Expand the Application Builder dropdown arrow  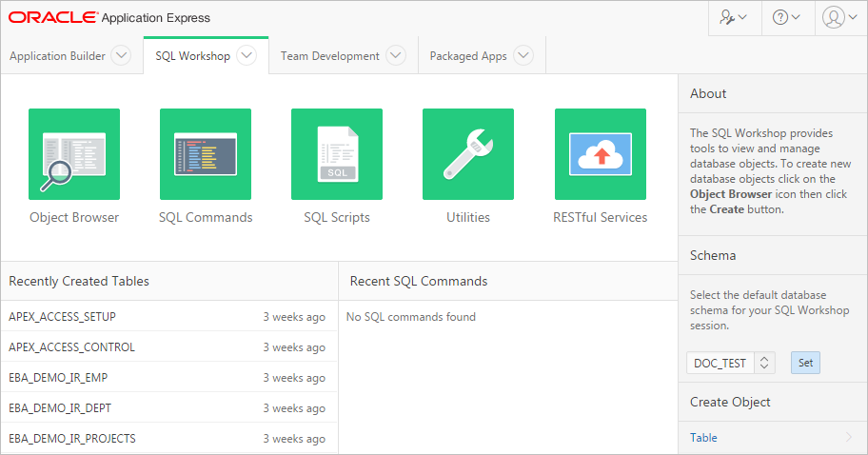pos(121,56)
